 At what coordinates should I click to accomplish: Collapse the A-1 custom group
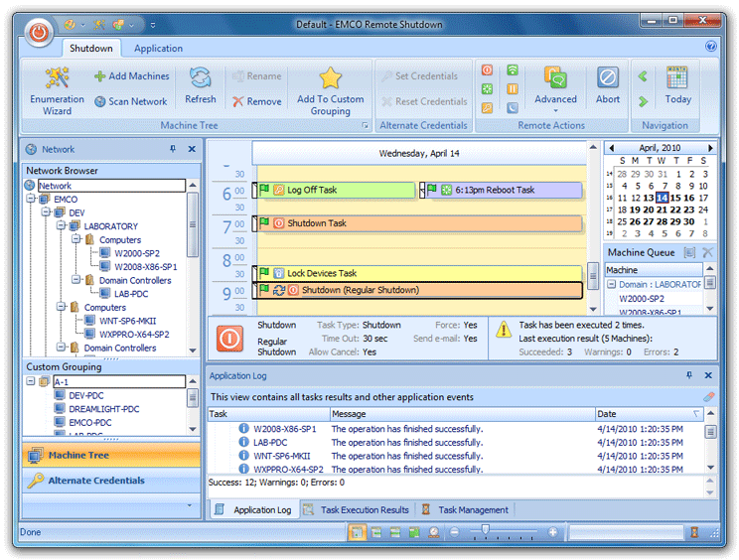32,382
